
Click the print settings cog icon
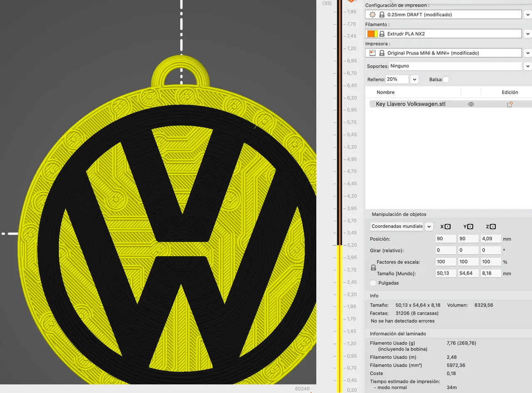[372, 15]
